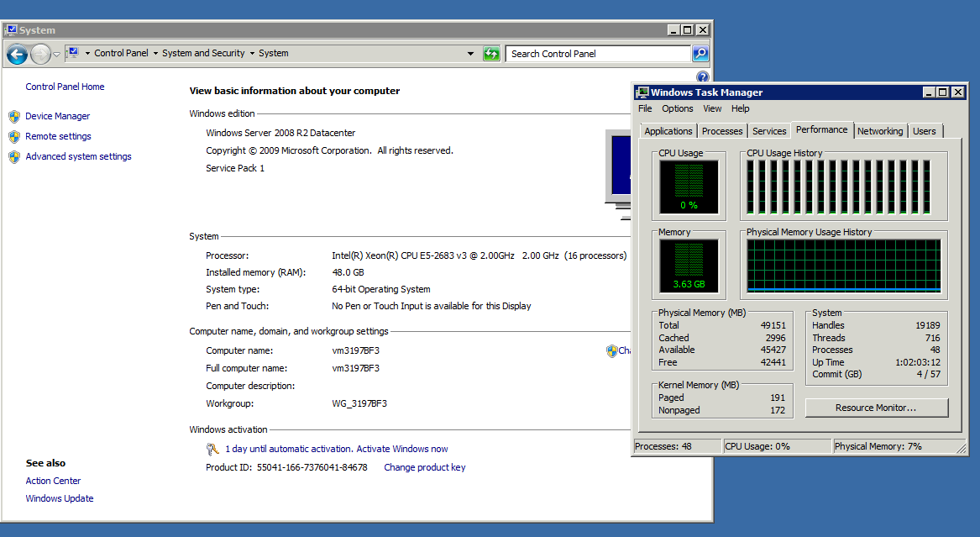
Task: Expand the arrow after System and Security breadcrumb
Action: 251,54
